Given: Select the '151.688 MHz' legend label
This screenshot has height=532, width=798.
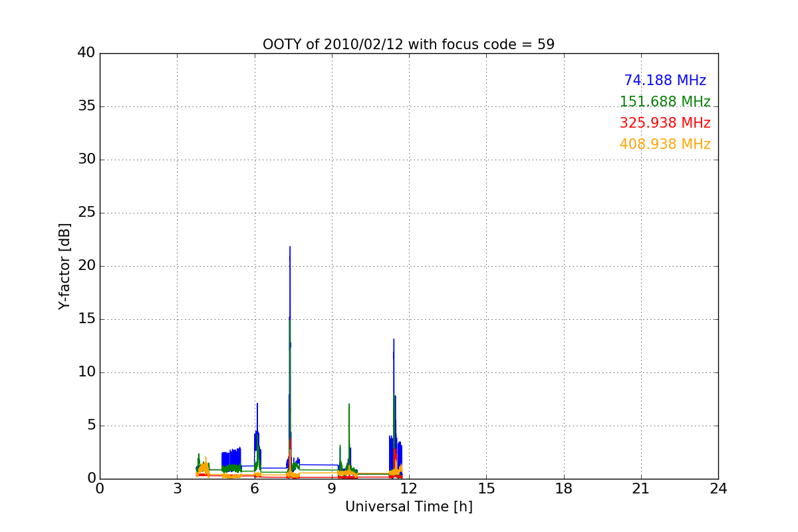Looking at the screenshot, I should [665, 102].
